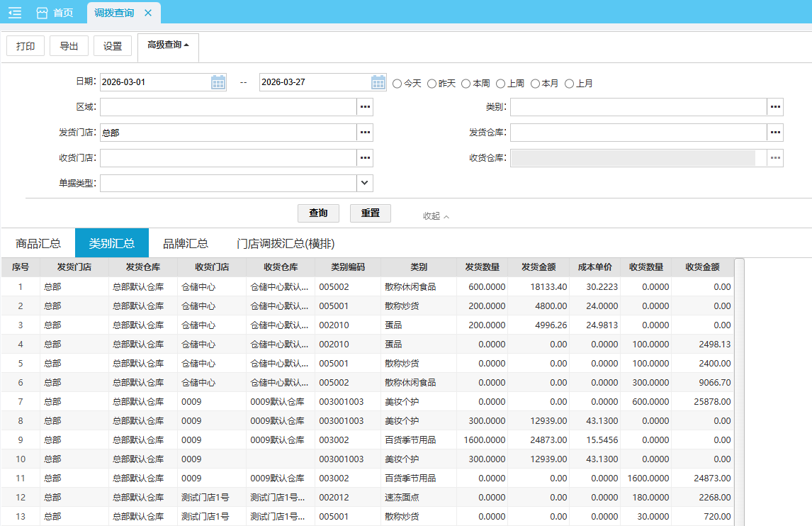Image resolution: width=812 pixels, height=526 pixels.
Task: Click the 区域 ellipsis browse button
Action: (365, 107)
